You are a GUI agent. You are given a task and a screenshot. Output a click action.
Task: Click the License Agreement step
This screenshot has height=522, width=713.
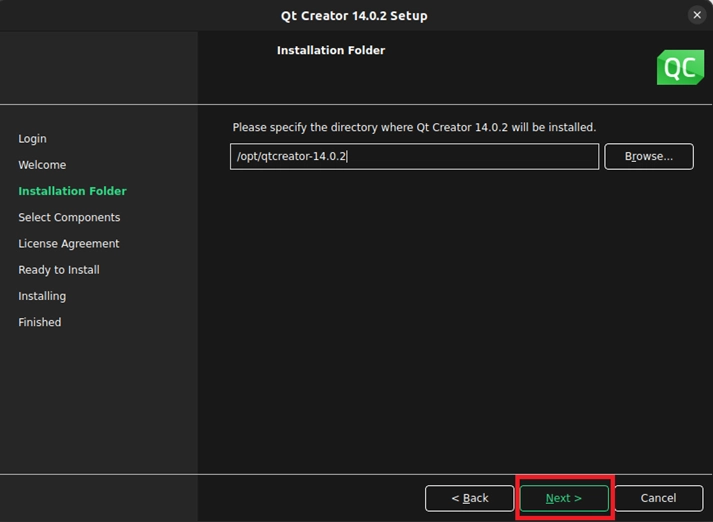pos(68,244)
